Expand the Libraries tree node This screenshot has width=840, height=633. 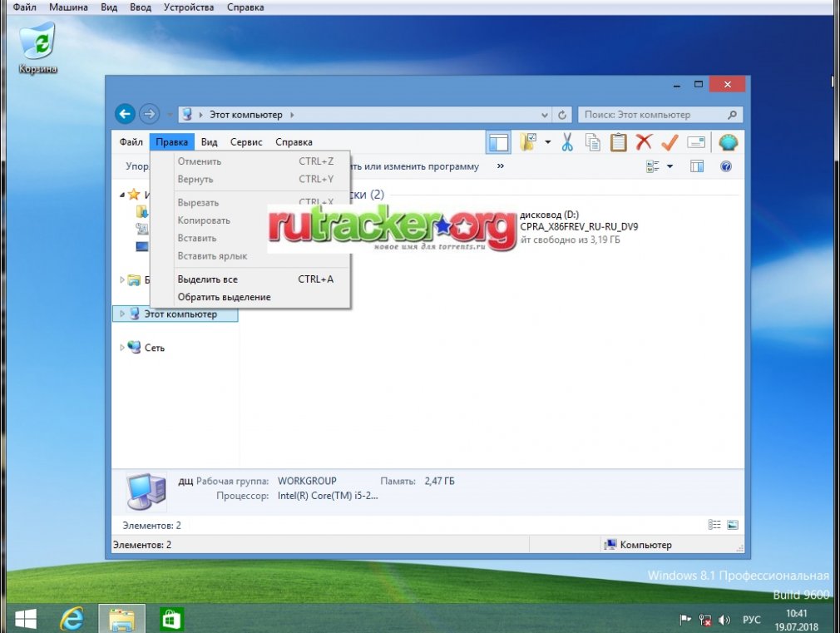[122, 279]
